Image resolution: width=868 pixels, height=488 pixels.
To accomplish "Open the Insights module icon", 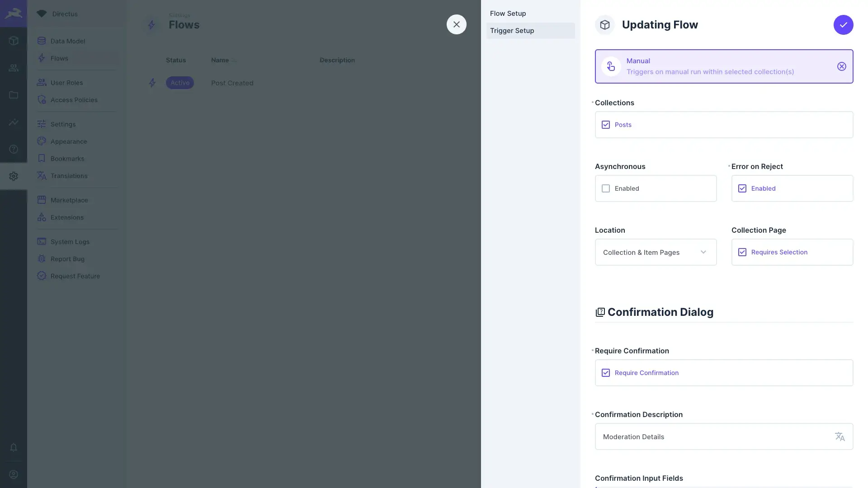I will coord(14,122).
